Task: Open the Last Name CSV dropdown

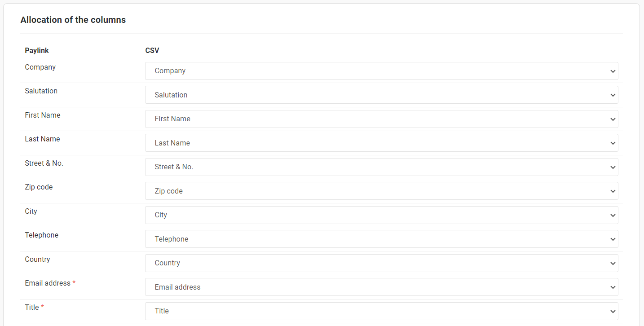Action: (381, 143)
